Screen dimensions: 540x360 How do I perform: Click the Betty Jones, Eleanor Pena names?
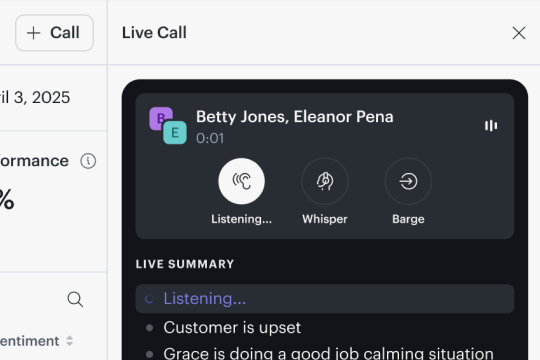point(294,117)
